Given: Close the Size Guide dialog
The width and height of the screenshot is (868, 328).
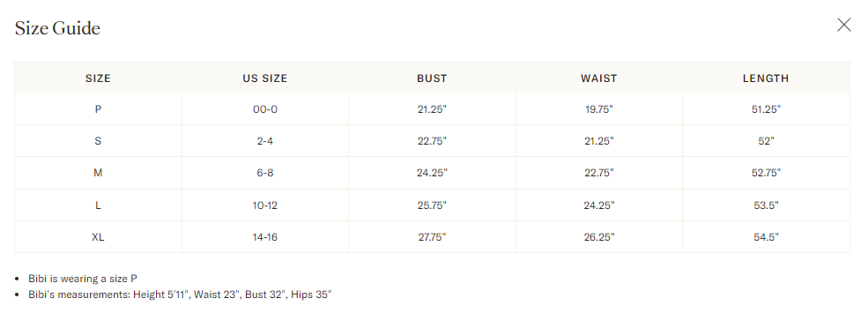Looking at the screenshot, I should (x=843, y=25).
